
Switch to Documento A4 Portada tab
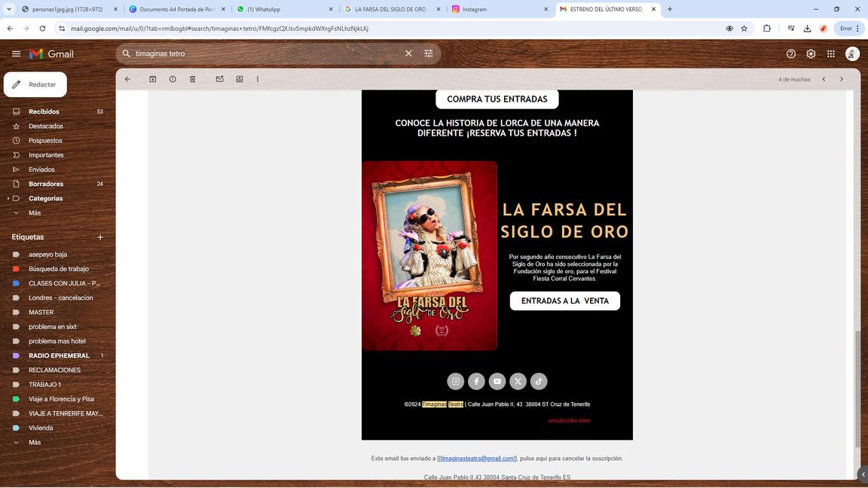(x=178, y=9)
